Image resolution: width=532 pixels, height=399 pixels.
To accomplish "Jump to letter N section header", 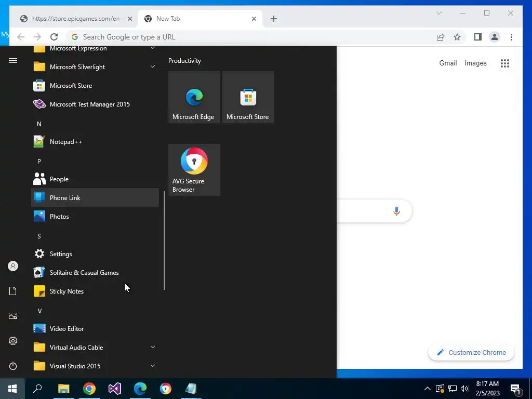I will (39, 124).
